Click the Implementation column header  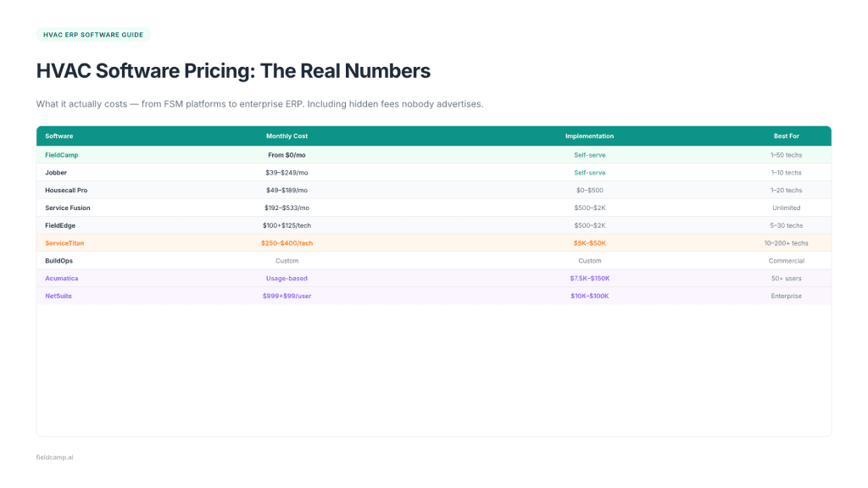click(x=590, y=136)
